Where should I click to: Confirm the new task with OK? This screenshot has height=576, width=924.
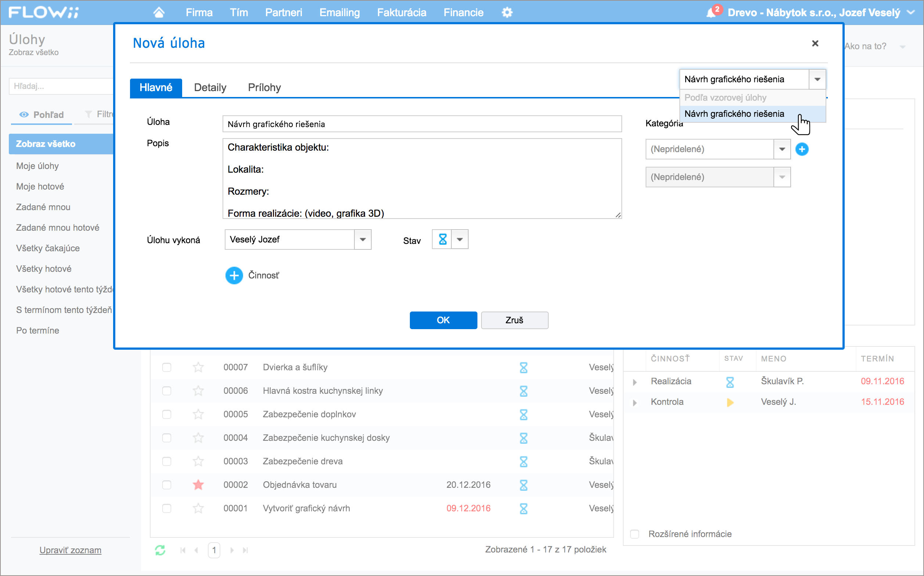click(443, 320)
